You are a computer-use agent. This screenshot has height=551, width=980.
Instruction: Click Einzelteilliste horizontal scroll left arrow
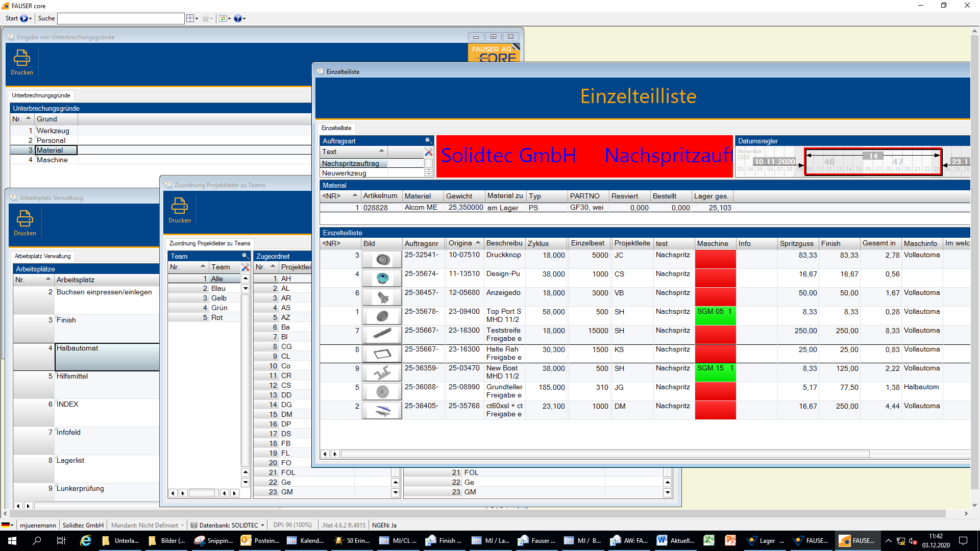point(325,454)
